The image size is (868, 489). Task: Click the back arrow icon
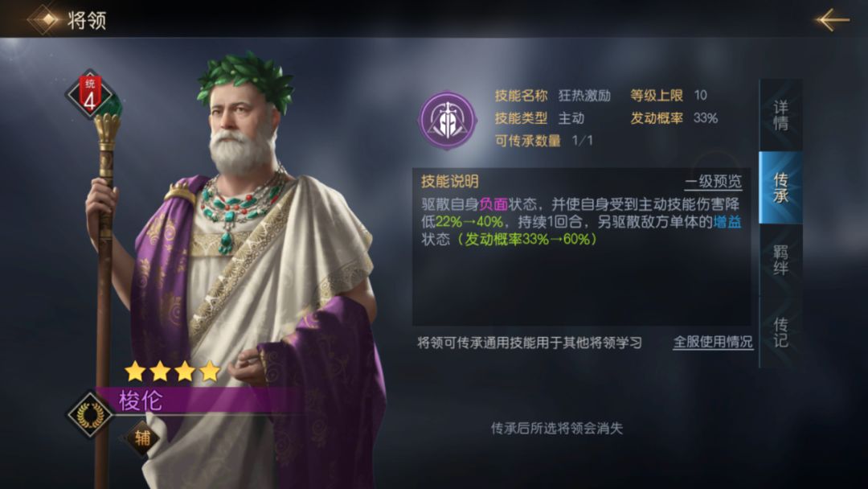[x=832, y=20]
